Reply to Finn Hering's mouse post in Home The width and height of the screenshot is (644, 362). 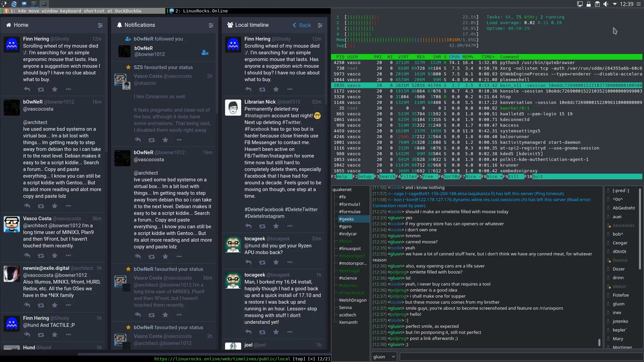coord(27,89)
